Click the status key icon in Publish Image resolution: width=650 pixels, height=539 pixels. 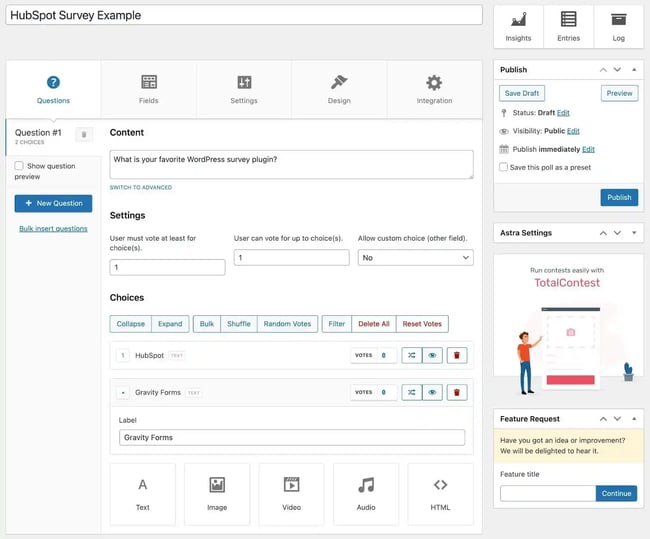(x=504, y=113)
